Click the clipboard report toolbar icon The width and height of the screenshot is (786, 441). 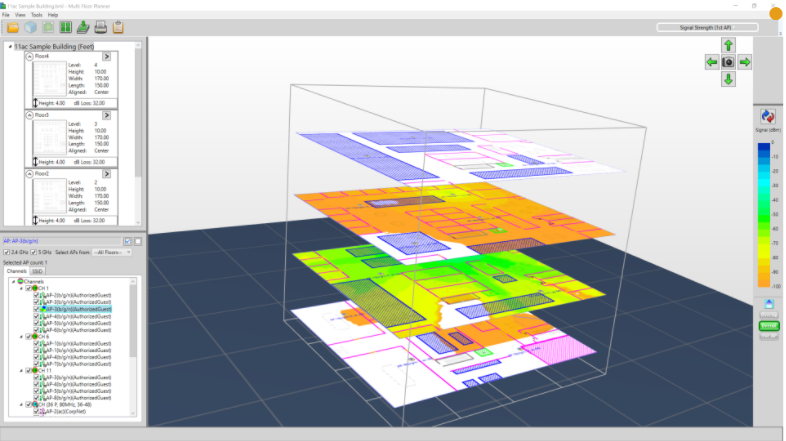point(119,27)
